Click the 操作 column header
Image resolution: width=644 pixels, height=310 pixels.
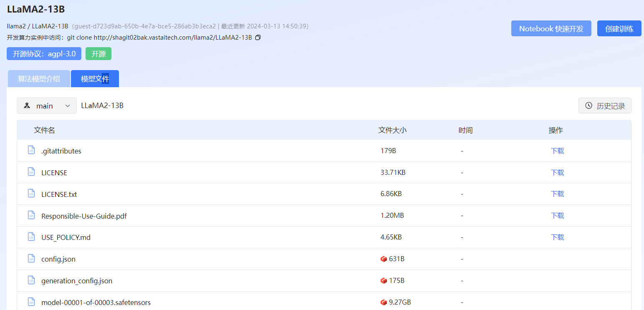pos(556,130)
